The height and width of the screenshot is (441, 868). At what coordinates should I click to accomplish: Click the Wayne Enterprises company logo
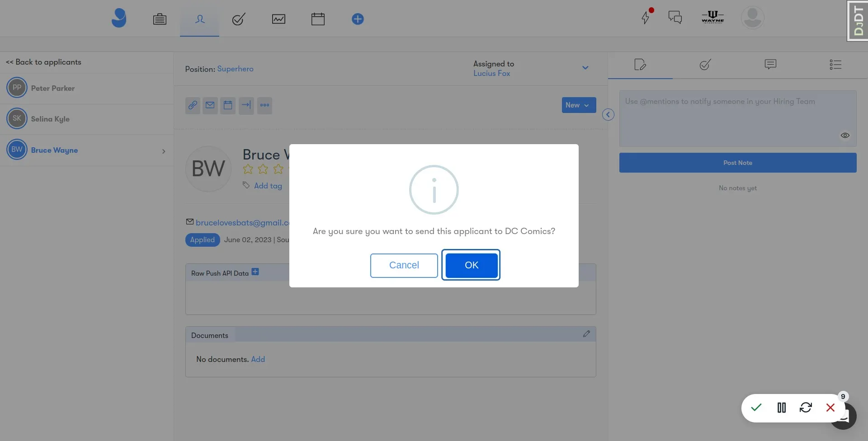click(713, 17)
